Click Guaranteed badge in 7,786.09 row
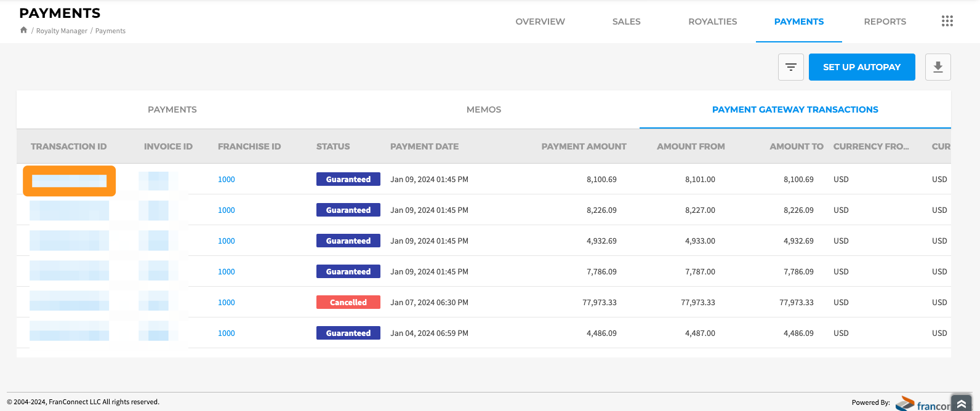 tap(348, 271)
